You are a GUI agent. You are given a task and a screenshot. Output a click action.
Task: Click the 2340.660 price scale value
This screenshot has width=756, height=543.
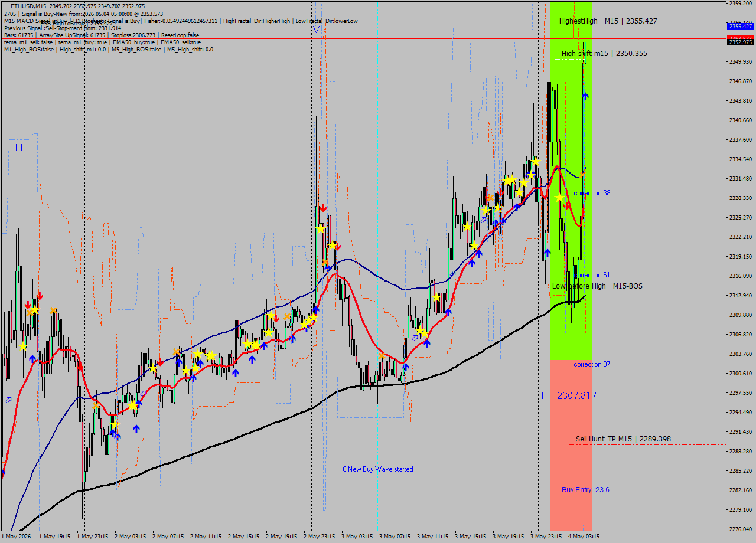coord(740,120)
